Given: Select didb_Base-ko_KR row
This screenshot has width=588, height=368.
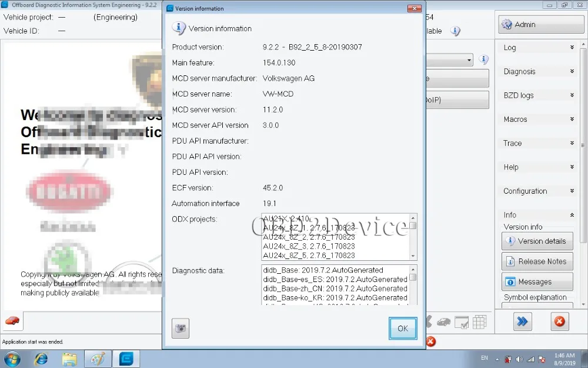Looking at the screenshot, I should click(x=335, y=297).
